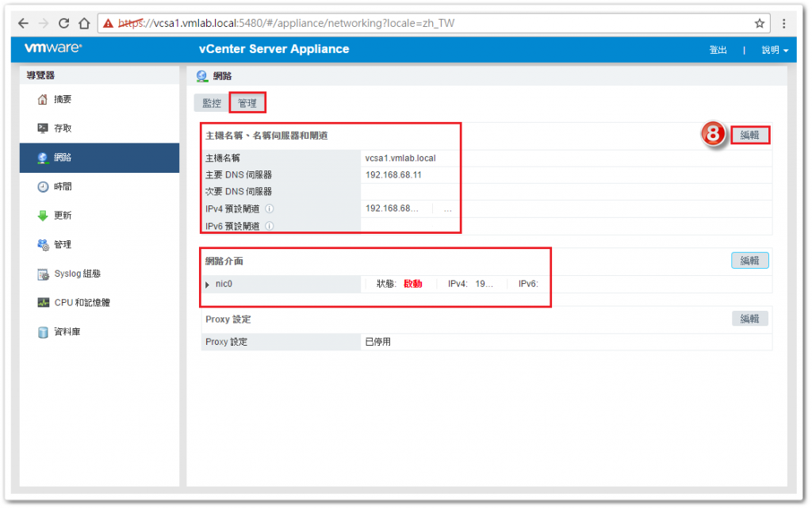
Task: Click the CPU monitor graph icon
Action: click(x=44, y=303)
